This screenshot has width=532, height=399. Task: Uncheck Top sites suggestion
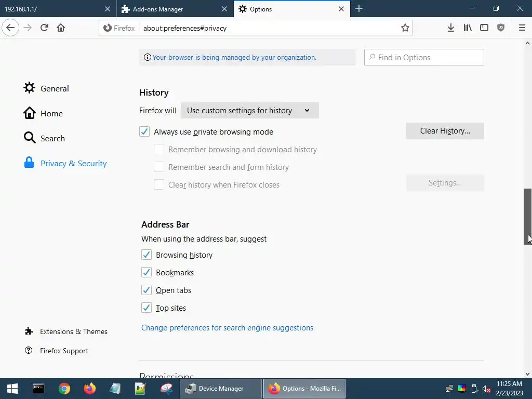pos(147,308)
